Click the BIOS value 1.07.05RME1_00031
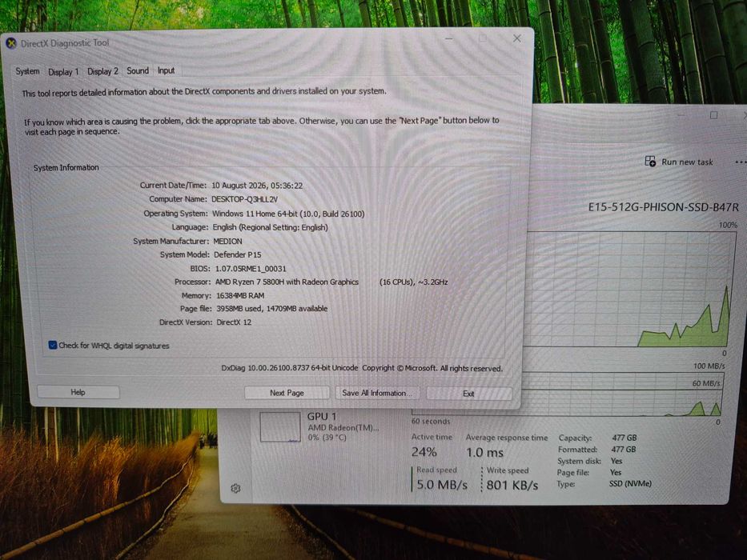 [x=251, y=269]
